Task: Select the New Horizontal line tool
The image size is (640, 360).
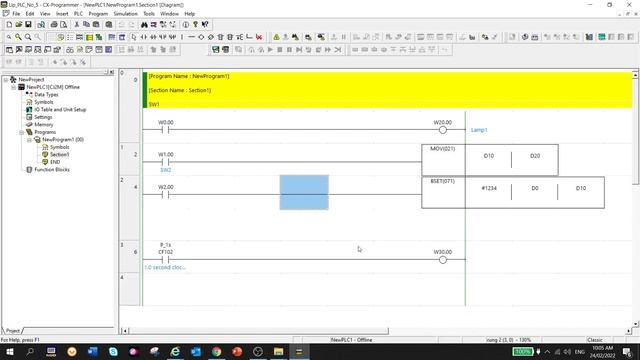Action: point(191,37)
